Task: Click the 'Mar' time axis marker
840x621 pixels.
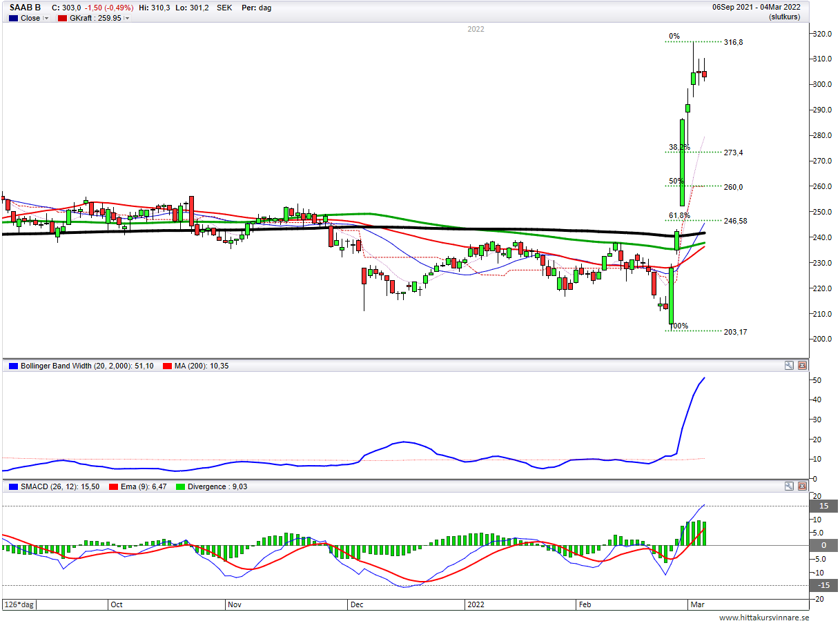Action: (x=698, y=604)
